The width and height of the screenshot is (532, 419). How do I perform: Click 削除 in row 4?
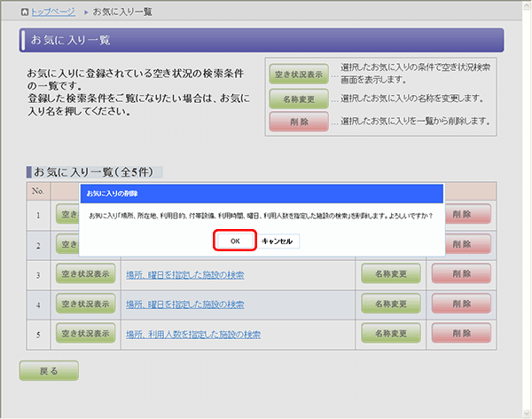coord(461,304)
